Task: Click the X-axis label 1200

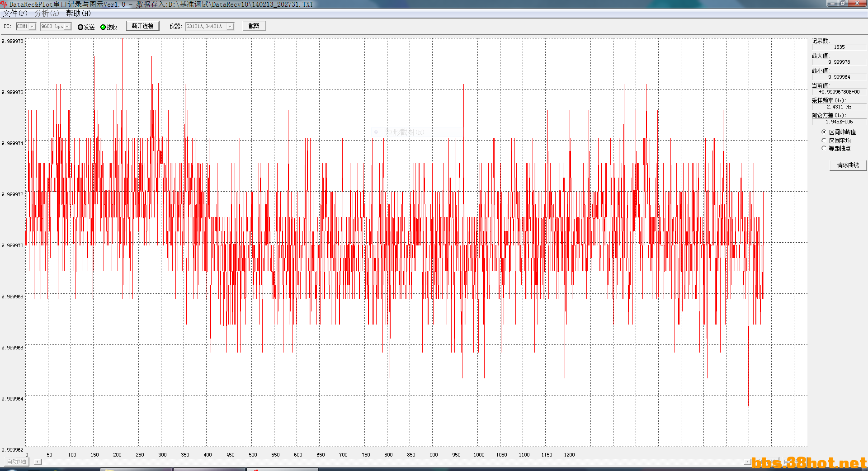Action: (569, 455)
